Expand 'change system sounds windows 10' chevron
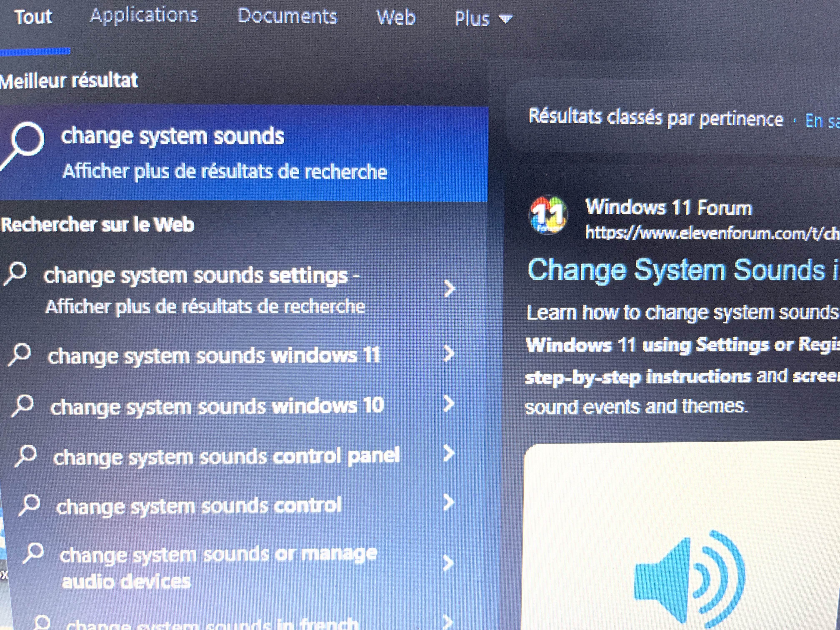The width and height of the screenshot is (840, 630). coord(449,404)
